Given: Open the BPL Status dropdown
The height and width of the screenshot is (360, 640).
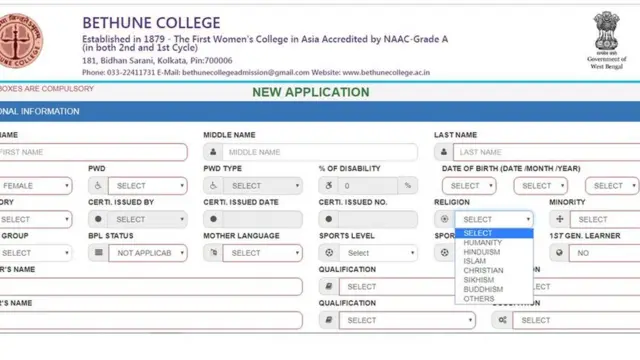Looking at the screenshot, I should pyautogui.click(x=148, y=253).
